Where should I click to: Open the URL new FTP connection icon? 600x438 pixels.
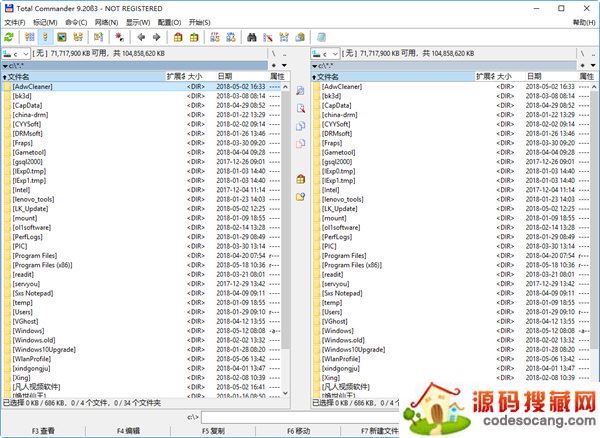point(231,37)
